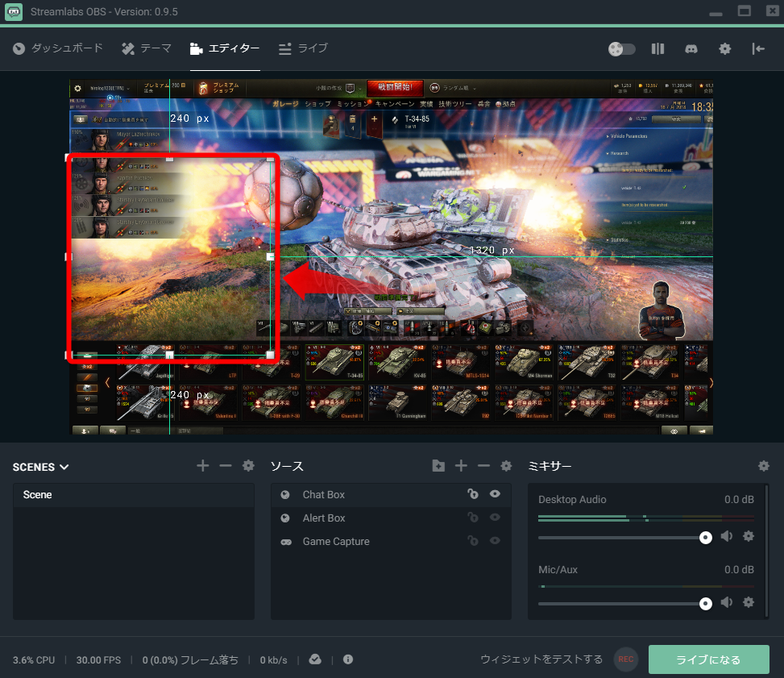784x678 pixels.
Task: Click the mixer panel scrollbar
Action: pos(767,551)
